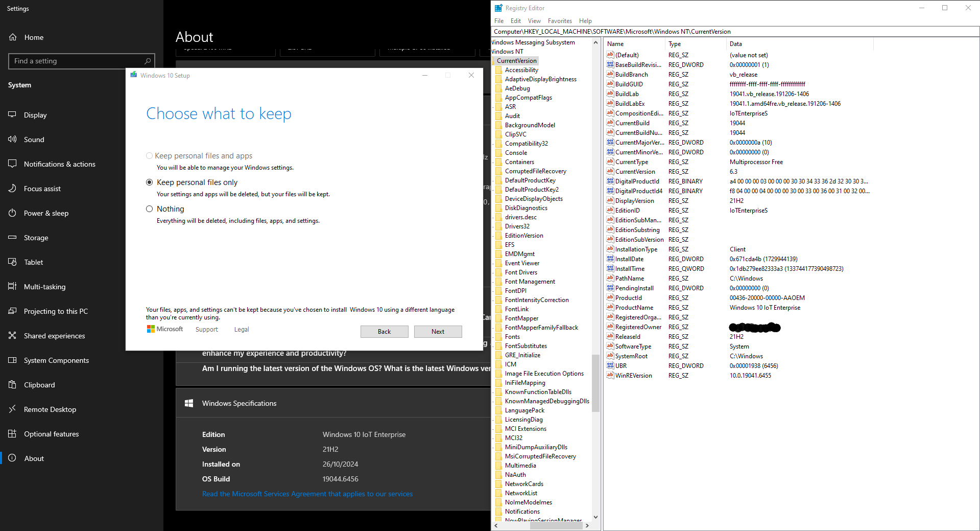The height and width of the screenshot is (531, 980).
Task: Open the Microsoft Services Agreement link
Action: pos(307,494)
